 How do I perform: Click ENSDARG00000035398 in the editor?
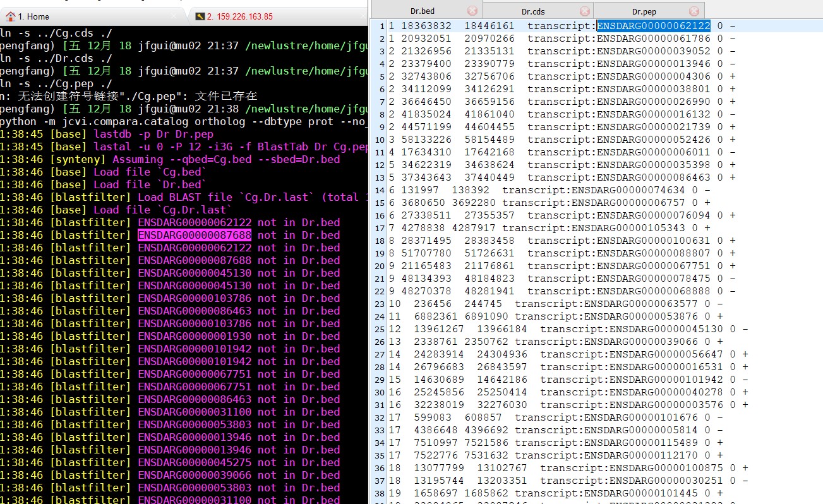[654, 165]
